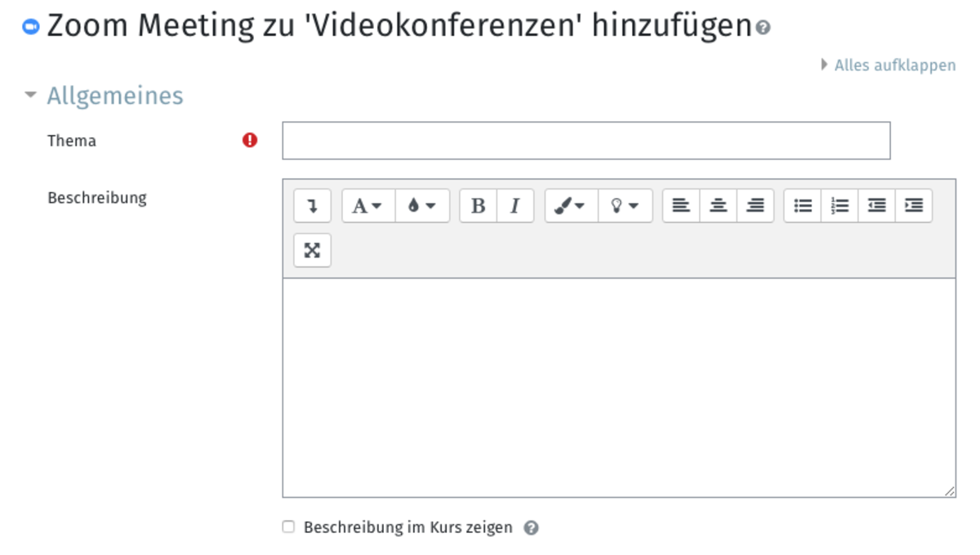Align text right
The height and width of the screenshot is (555, 980).
(755, 206)
